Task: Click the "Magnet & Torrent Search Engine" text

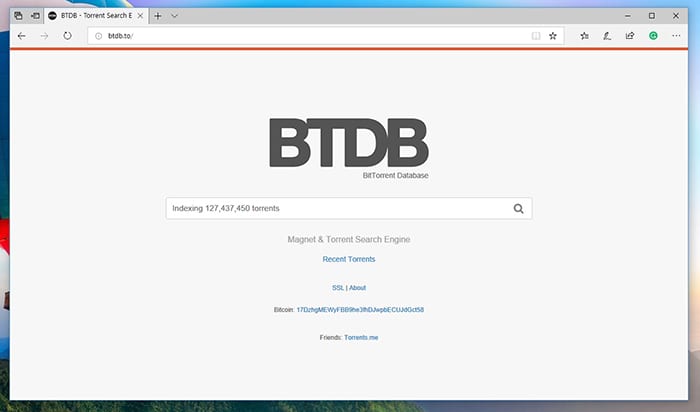Action: coord(349,240)
